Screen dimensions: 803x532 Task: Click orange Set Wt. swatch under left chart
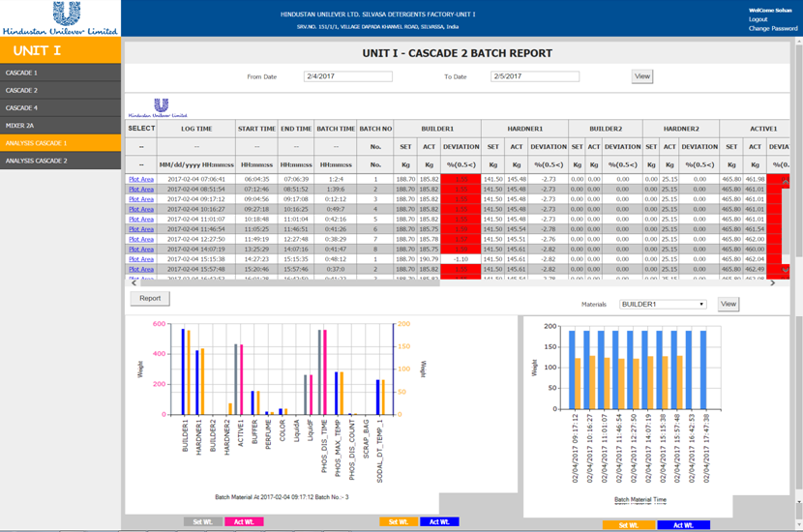click(399, 521)
